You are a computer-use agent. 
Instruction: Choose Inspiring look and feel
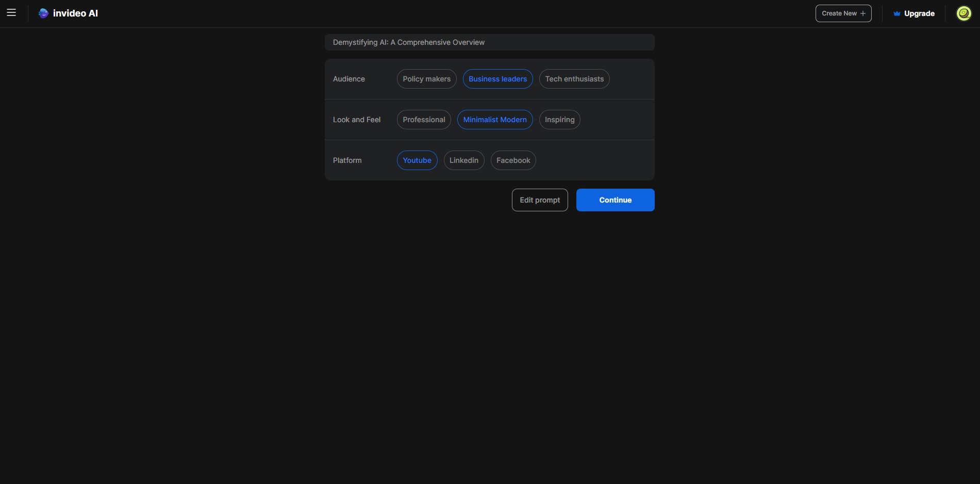click(559, 120)
